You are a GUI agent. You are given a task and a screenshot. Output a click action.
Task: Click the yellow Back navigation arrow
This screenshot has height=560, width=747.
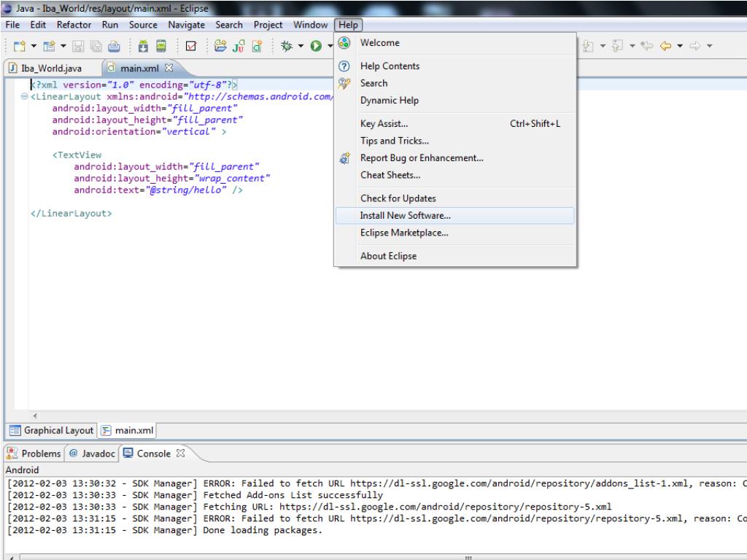[x=665, y=46]
